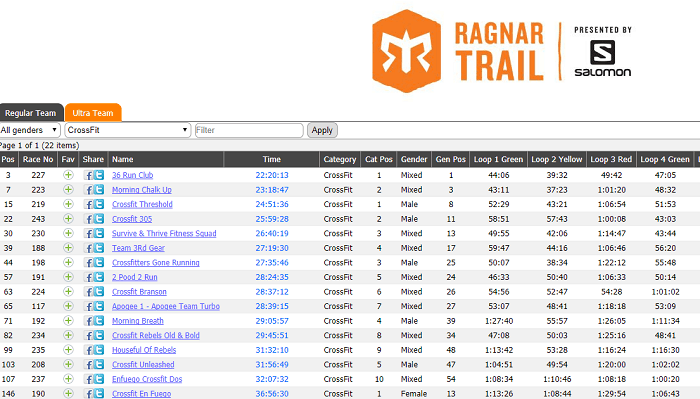Favorite Crossfitters Gone Running
This screenshot has width=700, height=399.
tap(68, 262)
